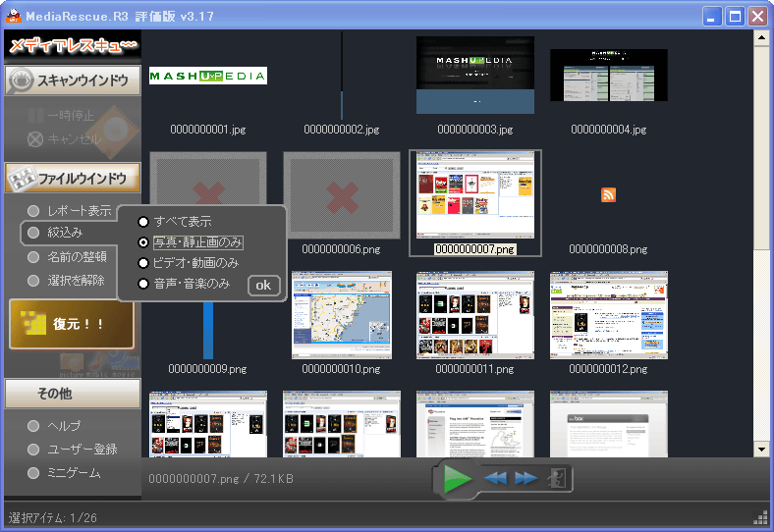Open the その他 section
Image resolution: width=774 pixels, height=532 pixels.
[73, 394]
